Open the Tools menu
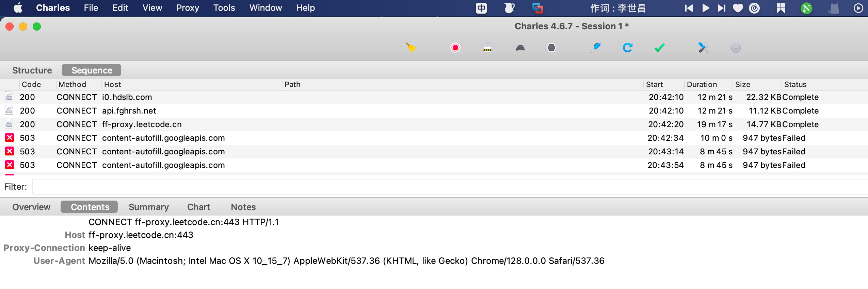The height and width of the screenshot is (289, 868). (224, 8)
